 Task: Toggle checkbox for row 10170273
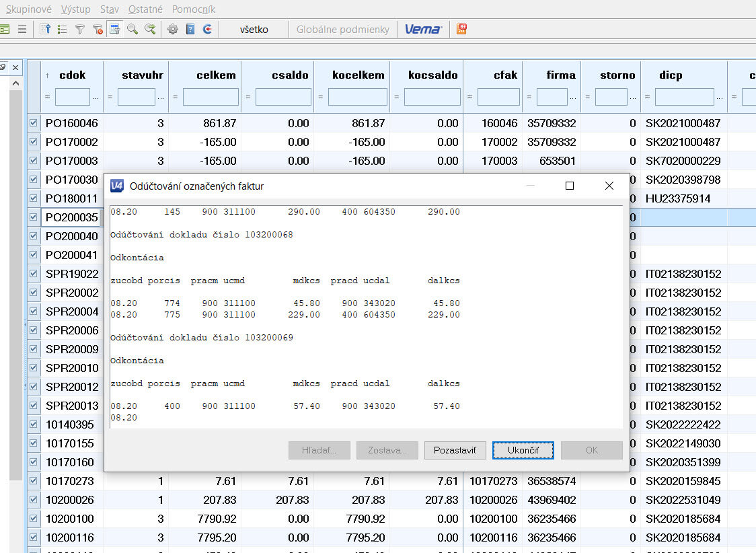coord(33,481)
